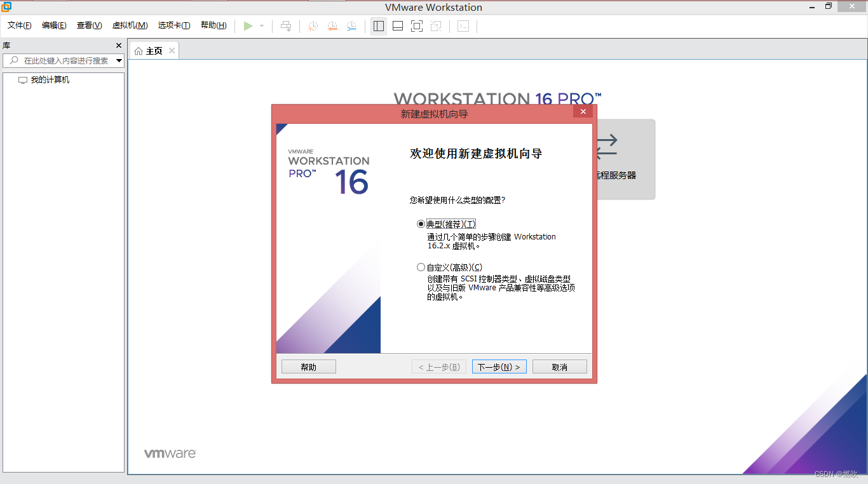Click the 取消 button
Viewport: 868px width, 484px height.
pos(560,367)
